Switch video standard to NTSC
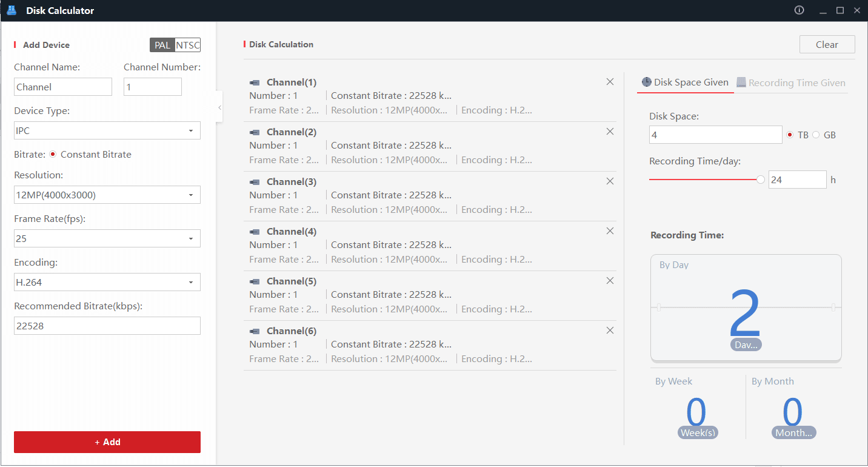This screenshot has height=467, width=868. [187, 45]
